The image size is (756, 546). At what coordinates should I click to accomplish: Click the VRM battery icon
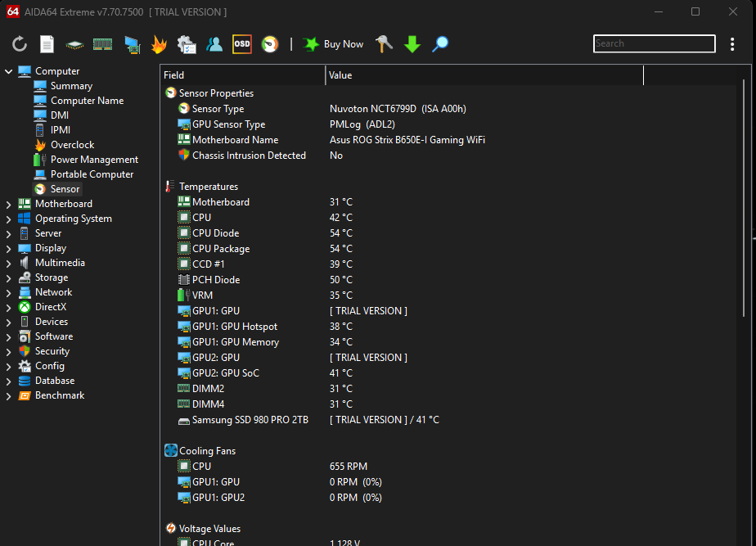click(184, 296)
